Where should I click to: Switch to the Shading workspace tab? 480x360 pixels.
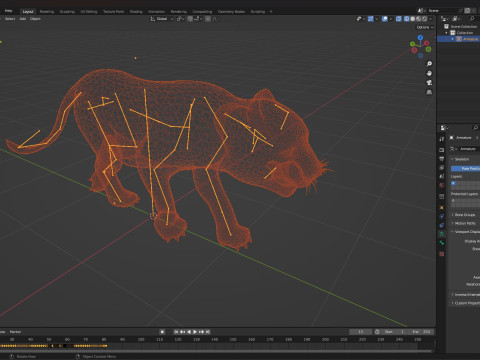coord(136,12)
